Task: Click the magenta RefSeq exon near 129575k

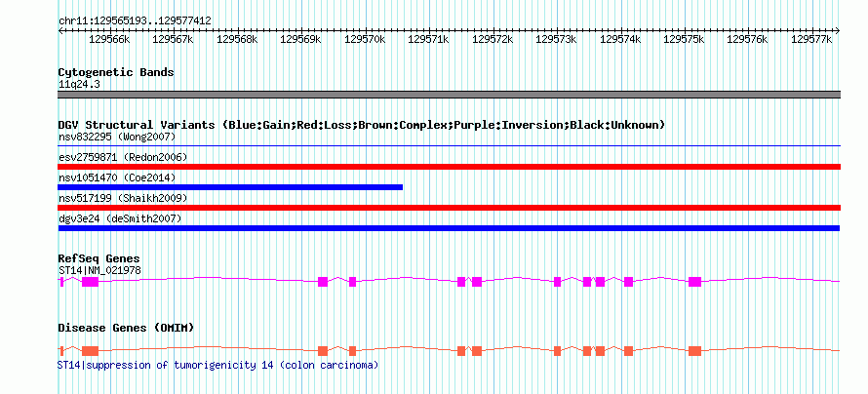Action: pyautogui.click(x=695, y=282)
